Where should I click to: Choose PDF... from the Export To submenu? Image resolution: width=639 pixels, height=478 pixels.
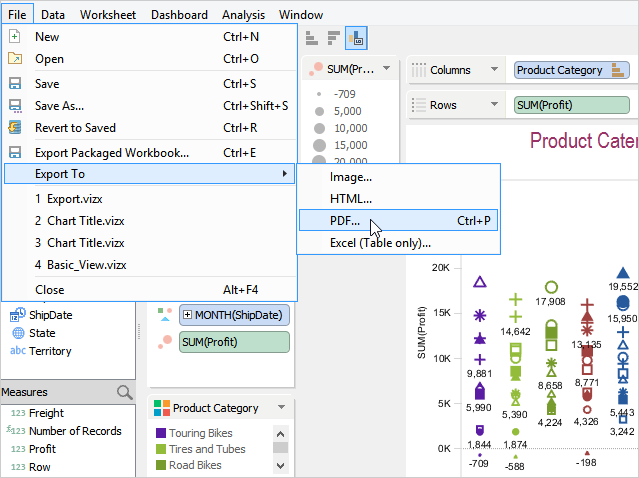[345, 220]
